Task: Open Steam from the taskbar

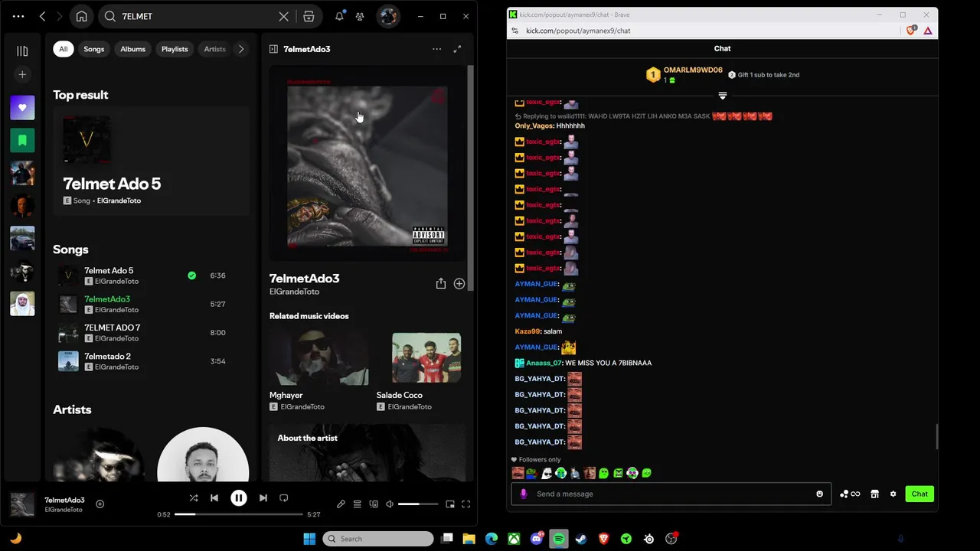Action: 581,539
